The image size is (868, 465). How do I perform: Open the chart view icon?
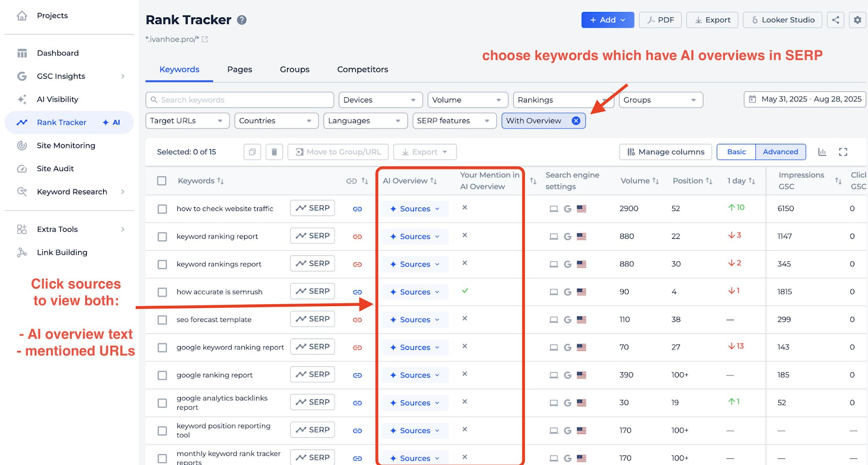[x=822, y=152]
